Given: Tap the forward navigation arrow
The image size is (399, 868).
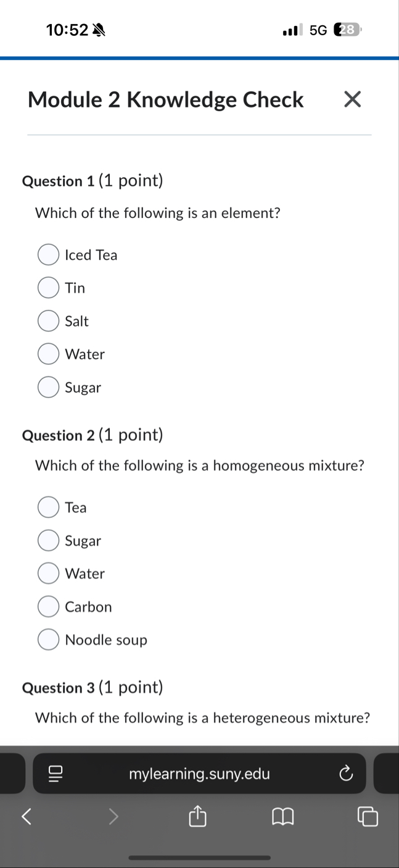Looking at the screenshot, I should 113,816.
